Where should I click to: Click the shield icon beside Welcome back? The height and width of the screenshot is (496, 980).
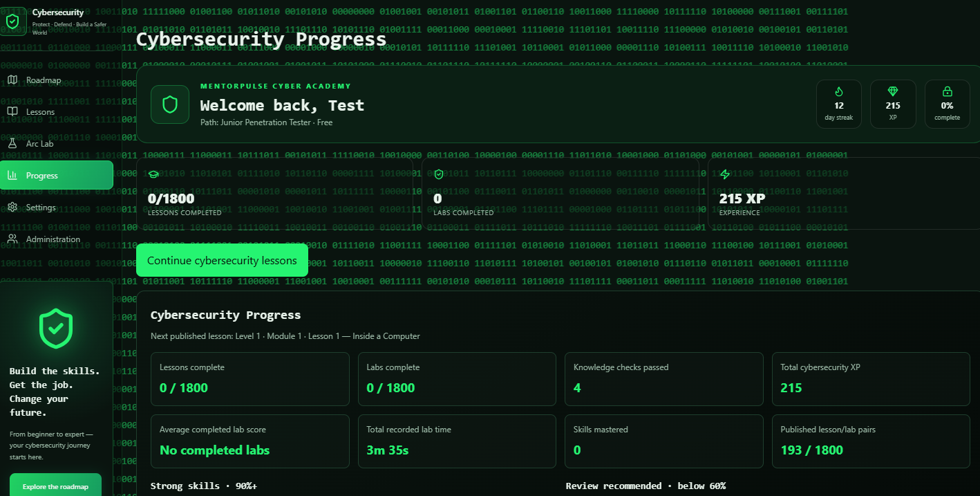pos(170,104)
